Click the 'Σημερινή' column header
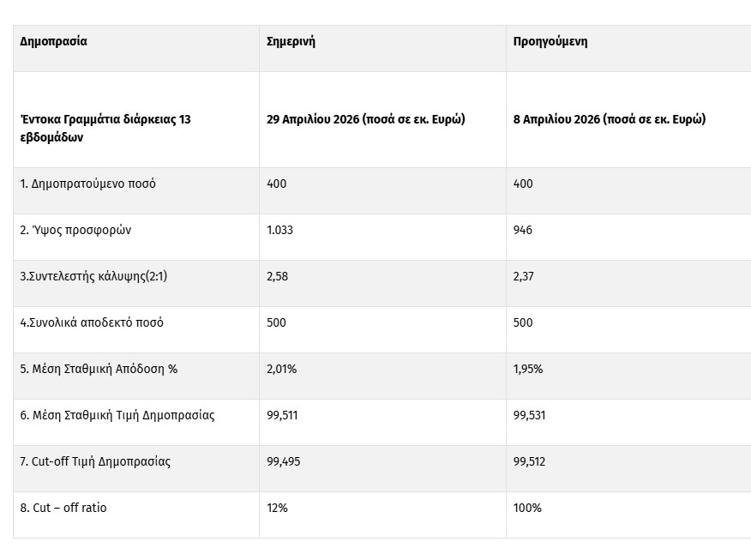 click(x=291, y=41)
